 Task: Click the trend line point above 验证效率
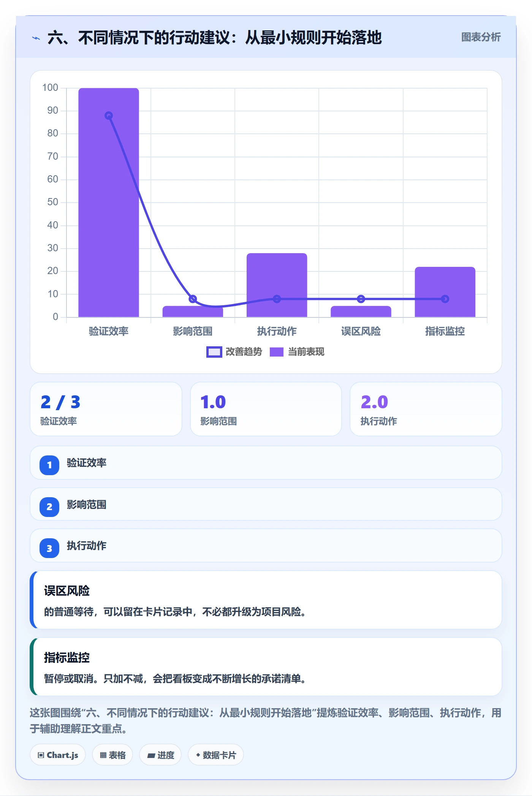click(109, 116)
